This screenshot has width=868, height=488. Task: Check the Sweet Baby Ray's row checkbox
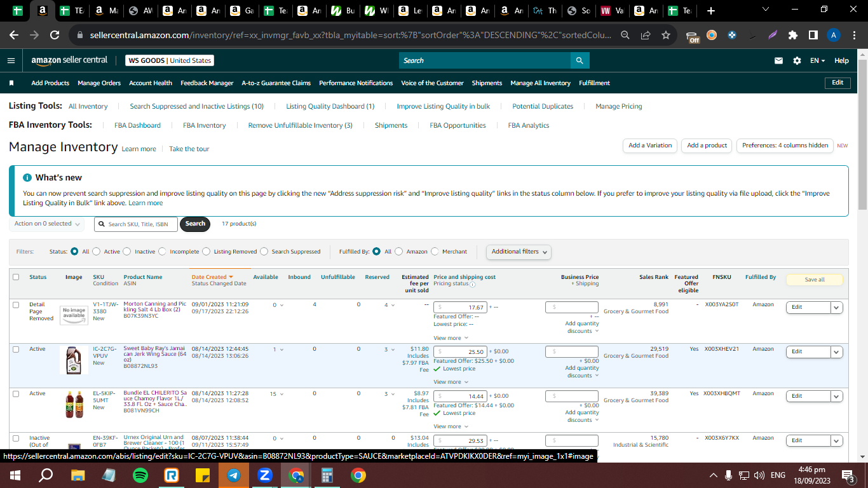pos(16,349)
